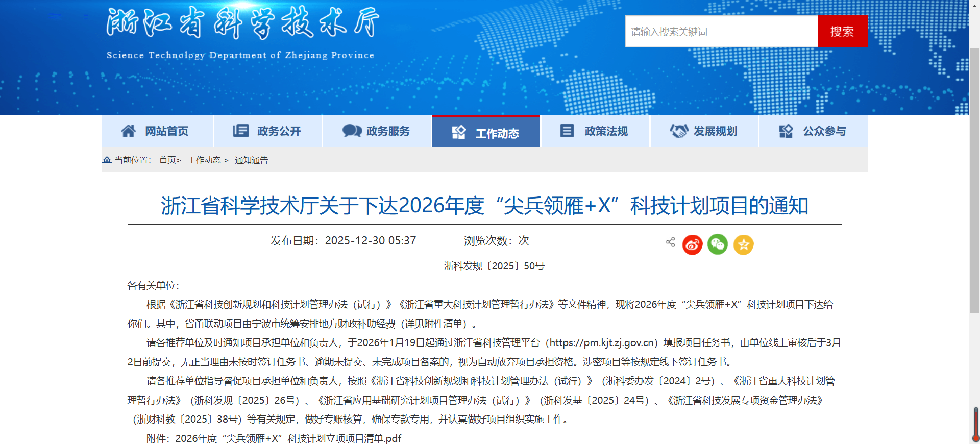Screen dimensions: 980x444
Task: Click the house icon in breadcrumb
Action: pyautogui.click(x=107, y=160)
